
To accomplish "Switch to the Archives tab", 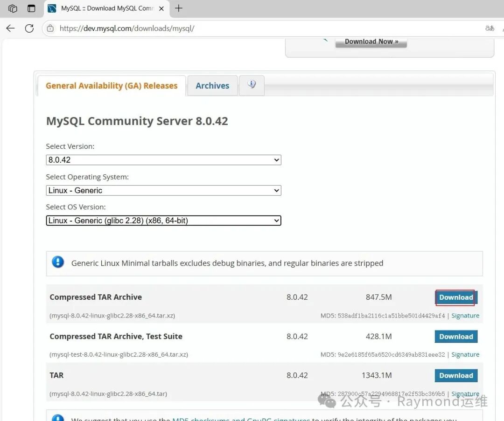I will [x=212, y=86].
